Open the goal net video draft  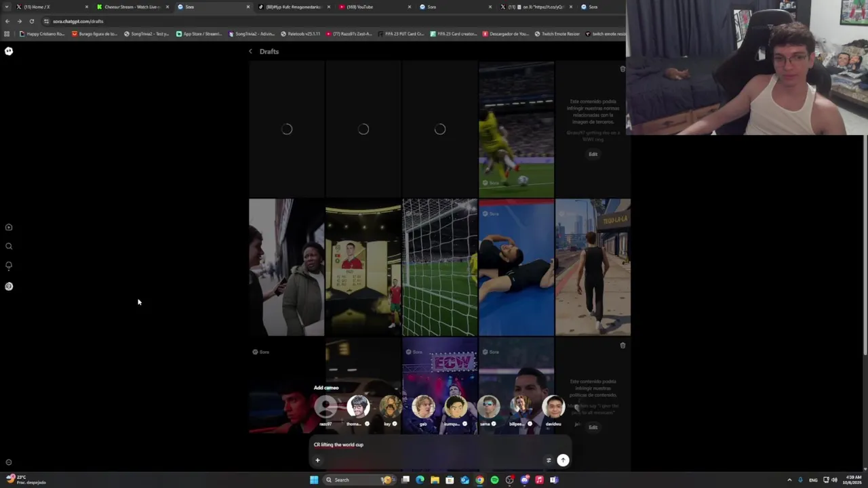[x=439, y=267]
